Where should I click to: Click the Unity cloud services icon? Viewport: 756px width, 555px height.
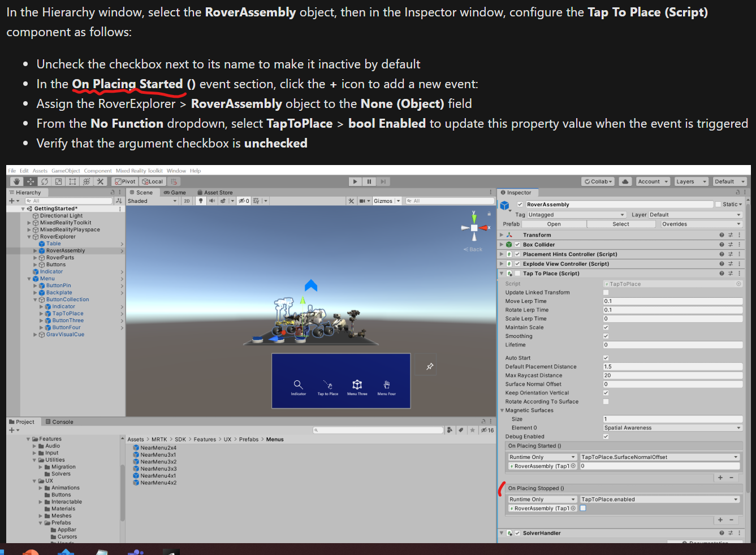tap(624, 181)
